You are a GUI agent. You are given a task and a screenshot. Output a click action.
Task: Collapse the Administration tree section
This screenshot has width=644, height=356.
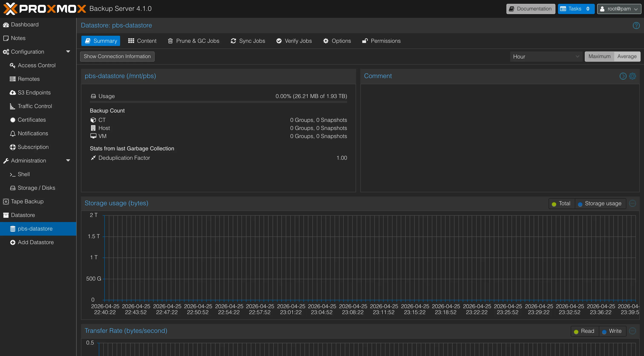[x=68, y=161]
